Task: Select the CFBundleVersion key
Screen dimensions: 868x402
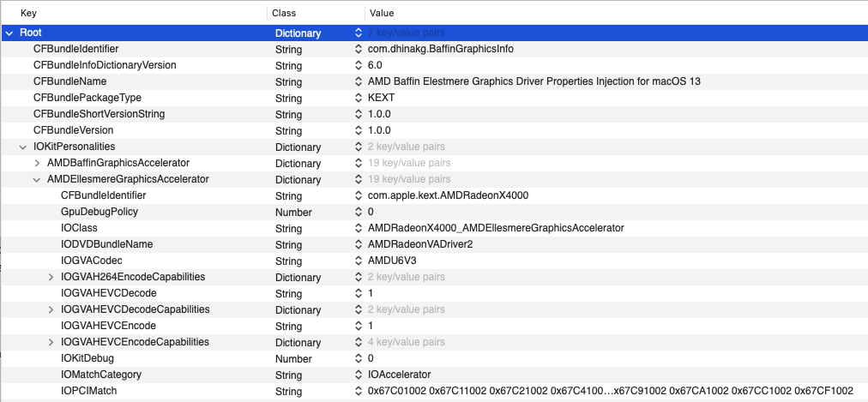Action: pyautogui.click(x=73, y=130)
